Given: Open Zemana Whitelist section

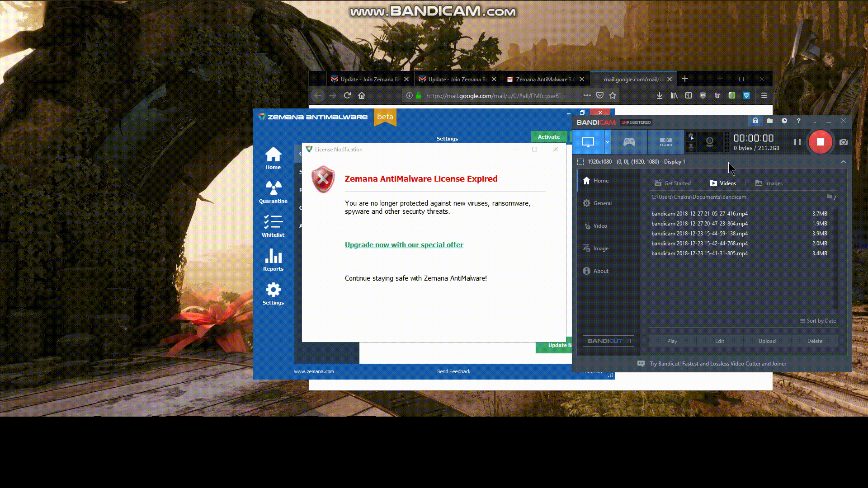Looking at the screenshot, I should tap(273, 225).
